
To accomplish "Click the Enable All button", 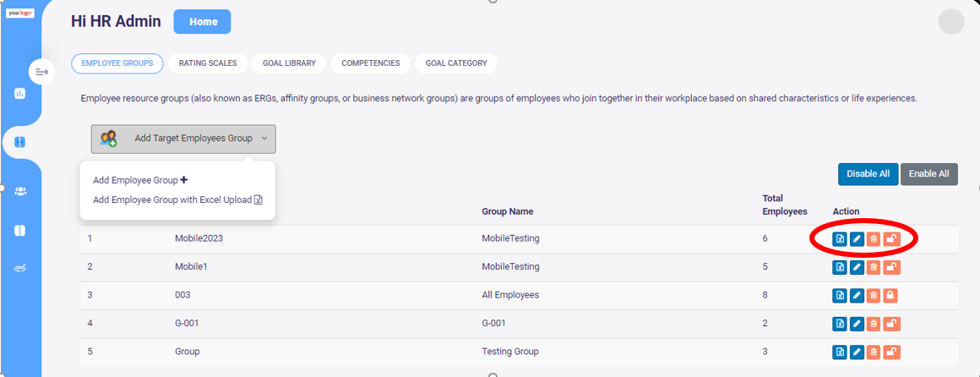I will point(928,174).
